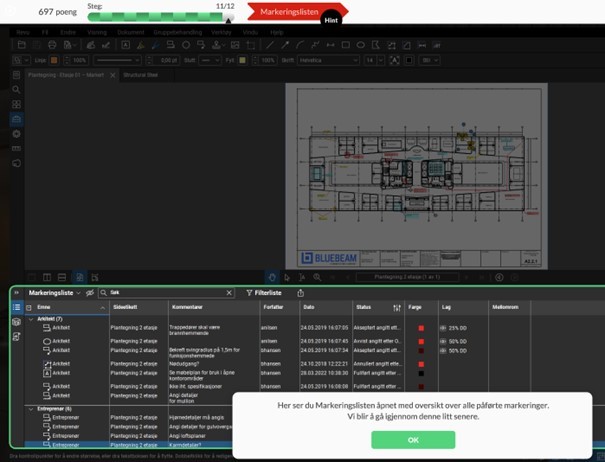This screenshot has width=605, height=462.
Task: Collapse the Arkitekt (7) group
Action: [x=30, y=319]
